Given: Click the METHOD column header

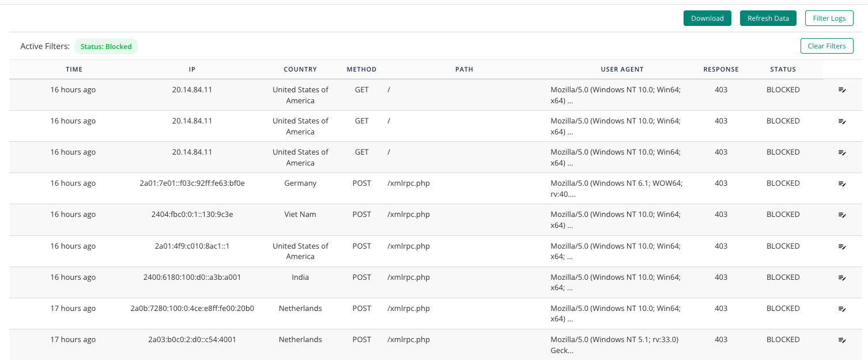Looking at the screenshot, I should [x=361, y=69].
